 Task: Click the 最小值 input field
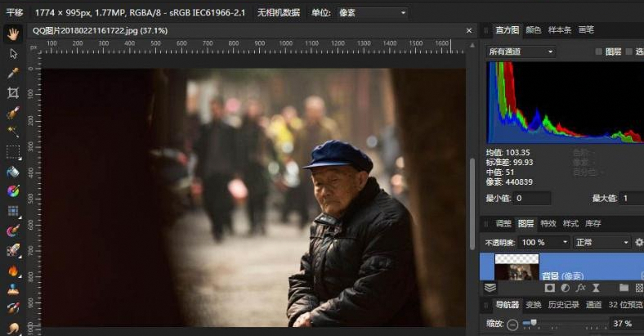pyautogui.click(x=531, y=199)
